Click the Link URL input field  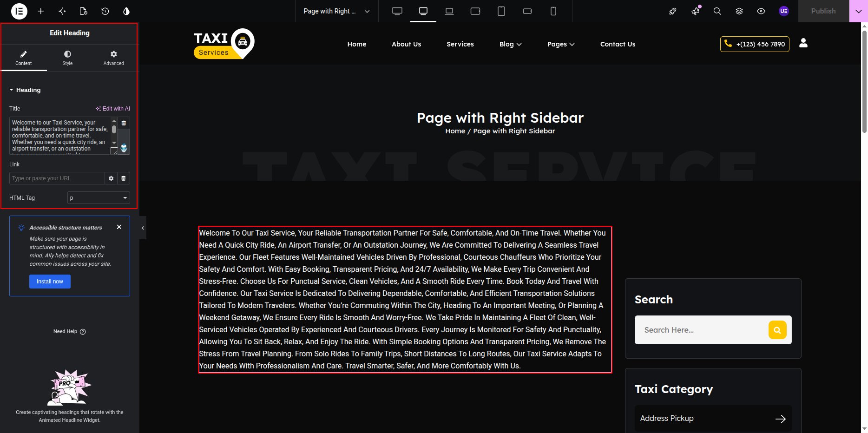point(57,178)
